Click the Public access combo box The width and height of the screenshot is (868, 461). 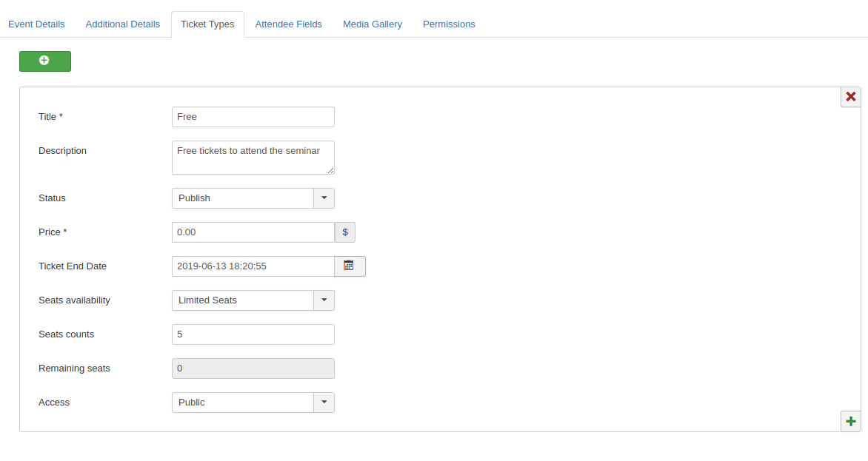(x=253, y=403)
